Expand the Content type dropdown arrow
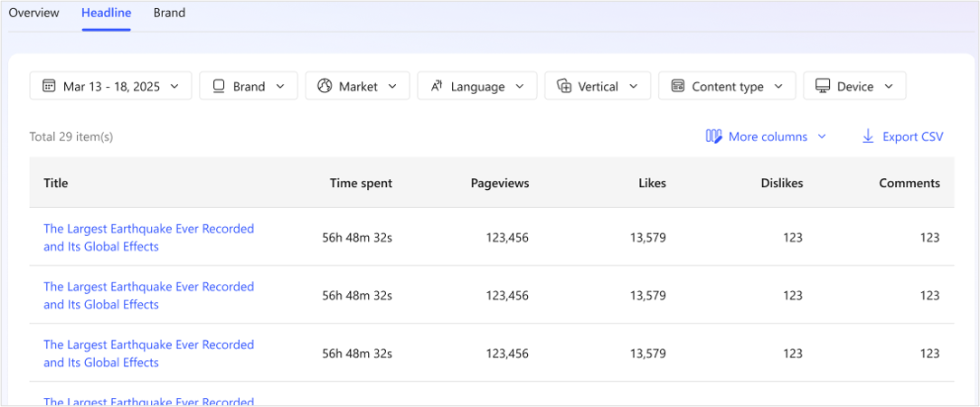The height and width of the screenshot is (407, 980). click(x=778, y=87)
